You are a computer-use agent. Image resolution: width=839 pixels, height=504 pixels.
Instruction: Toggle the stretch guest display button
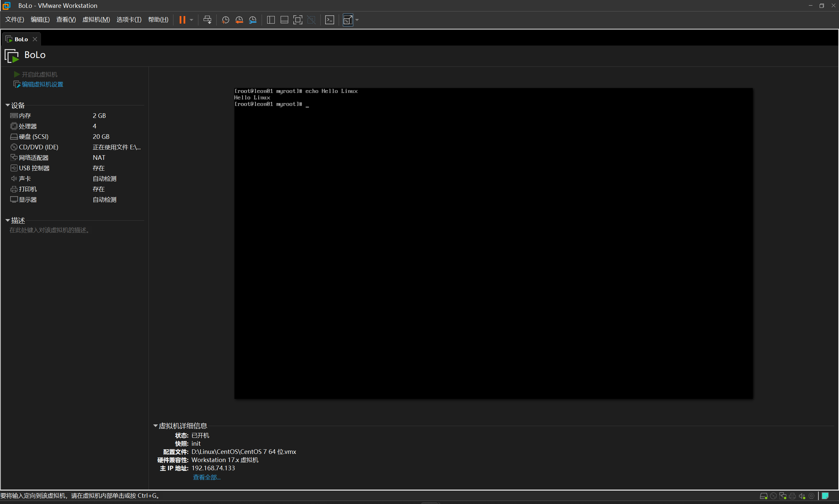point(348,20)
